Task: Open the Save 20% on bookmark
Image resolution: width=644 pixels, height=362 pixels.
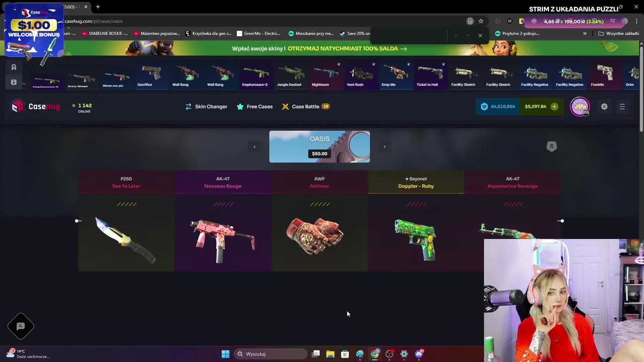Action: [x=355, y=34]
